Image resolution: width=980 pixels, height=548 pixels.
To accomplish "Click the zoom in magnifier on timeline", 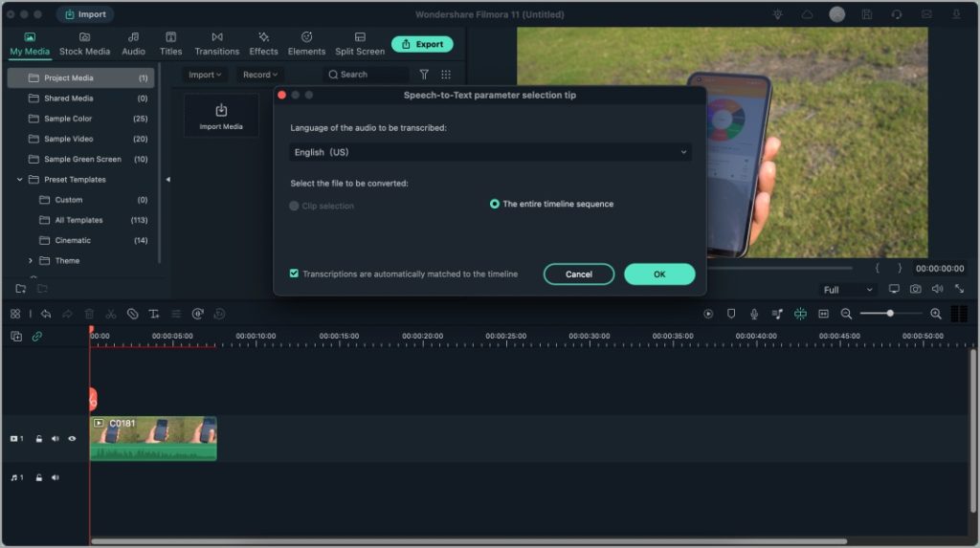I will [936, 314].
